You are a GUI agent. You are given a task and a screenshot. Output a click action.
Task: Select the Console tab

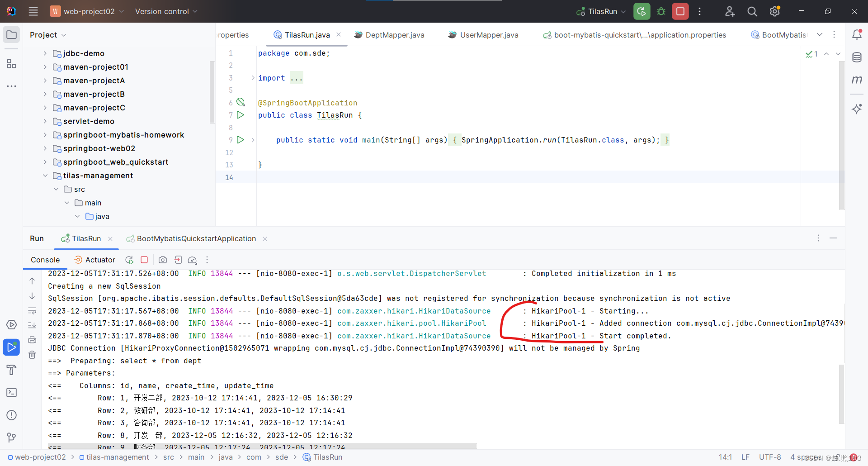tap(45, 260)
